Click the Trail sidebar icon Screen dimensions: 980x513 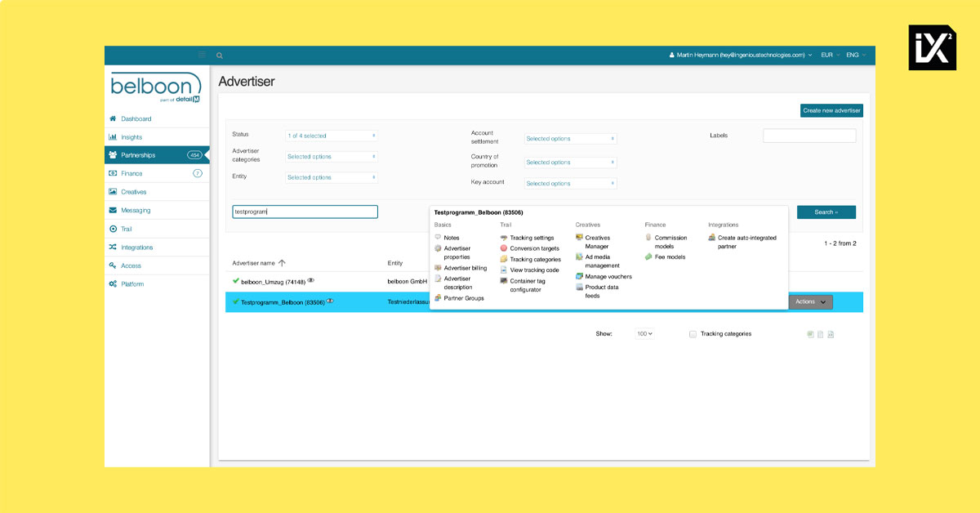tap(113, 229)
